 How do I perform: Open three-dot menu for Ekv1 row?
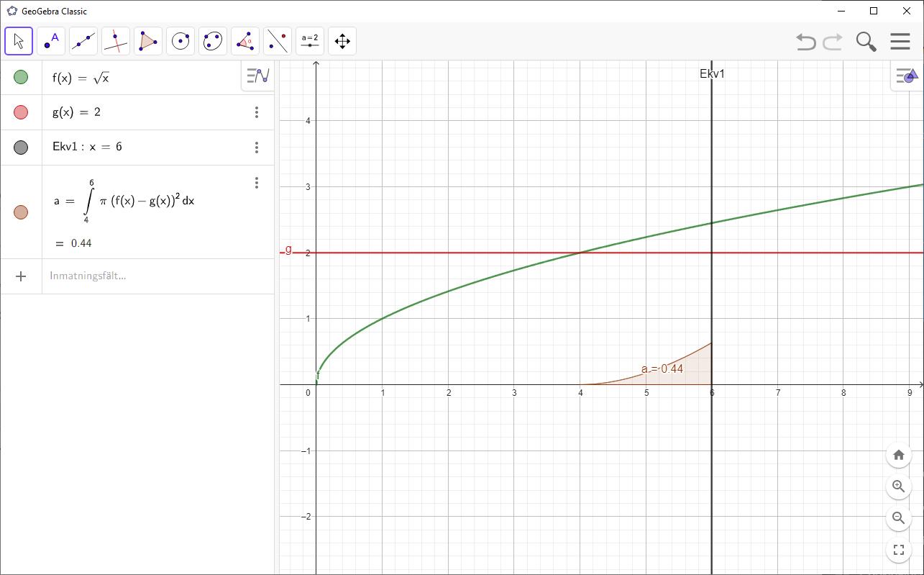point(257,148)
